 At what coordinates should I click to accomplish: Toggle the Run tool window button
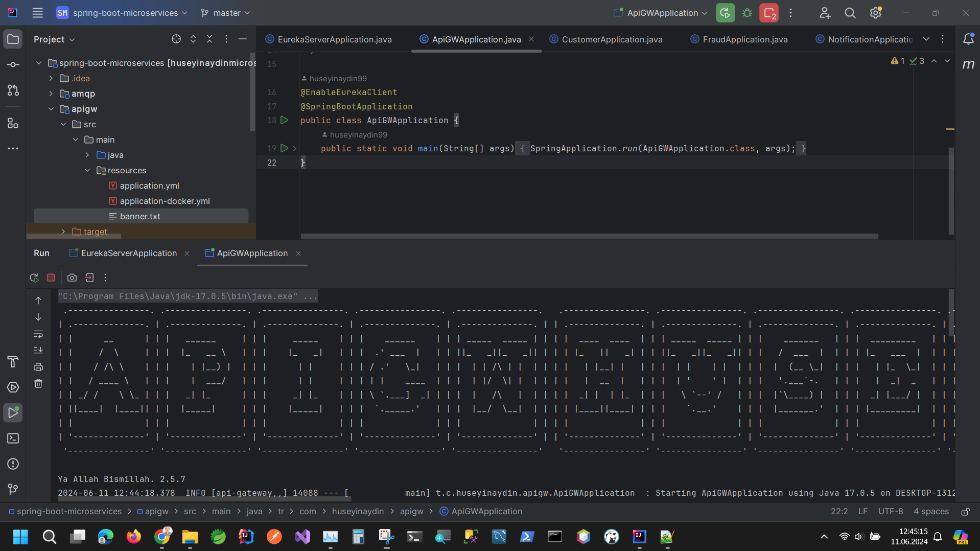pyautogui.click(x=13, y=413)
